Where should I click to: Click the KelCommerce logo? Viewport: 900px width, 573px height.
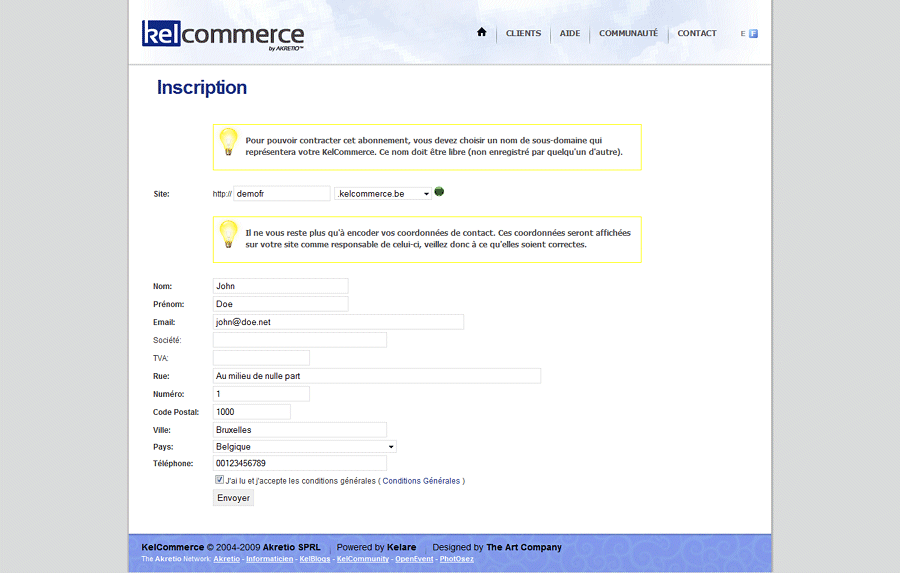tap(223, 34)
